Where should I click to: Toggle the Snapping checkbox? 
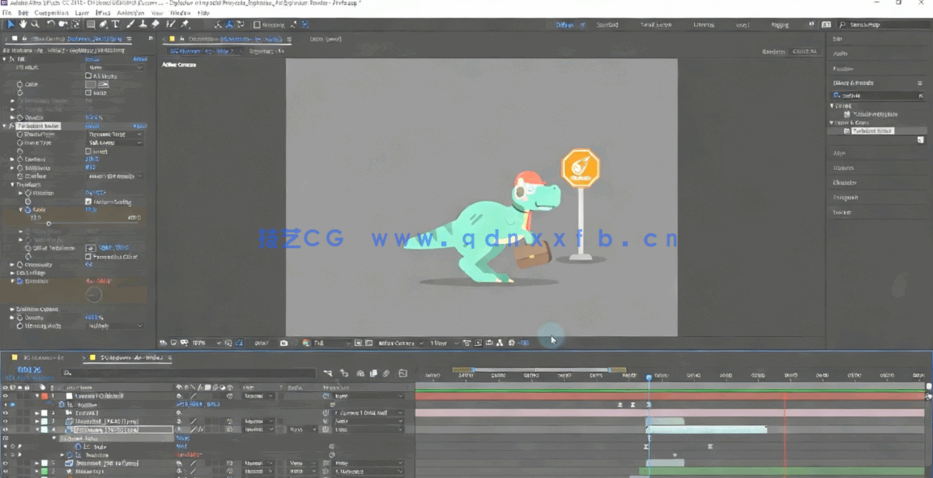(257, 25)
